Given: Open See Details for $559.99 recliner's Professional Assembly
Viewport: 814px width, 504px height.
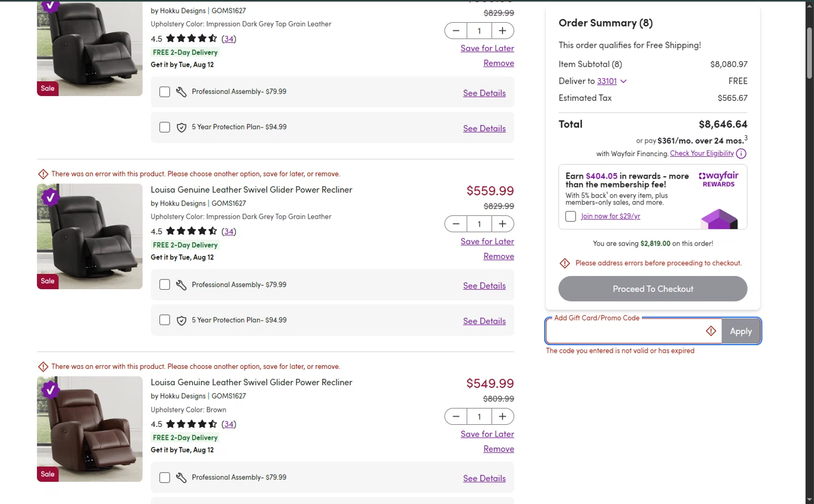Looking at the screenshot, I should pos(484,286).
